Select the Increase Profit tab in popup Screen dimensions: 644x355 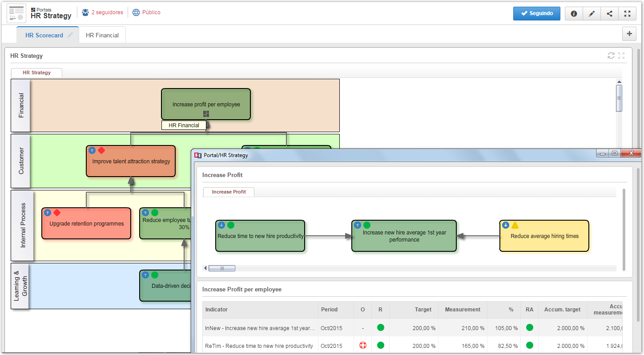[229, 192]
